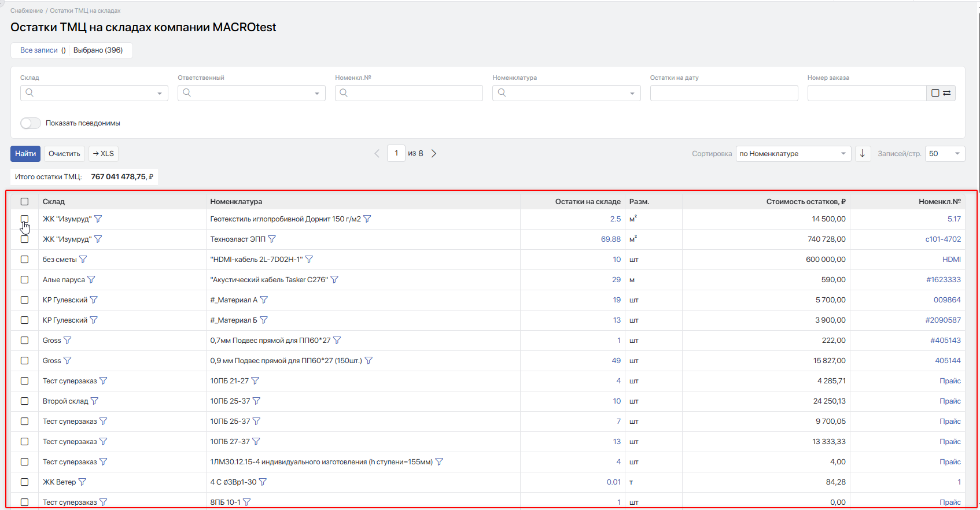
Task: Toggle sort direction arrow button
Action: (863, 154)
